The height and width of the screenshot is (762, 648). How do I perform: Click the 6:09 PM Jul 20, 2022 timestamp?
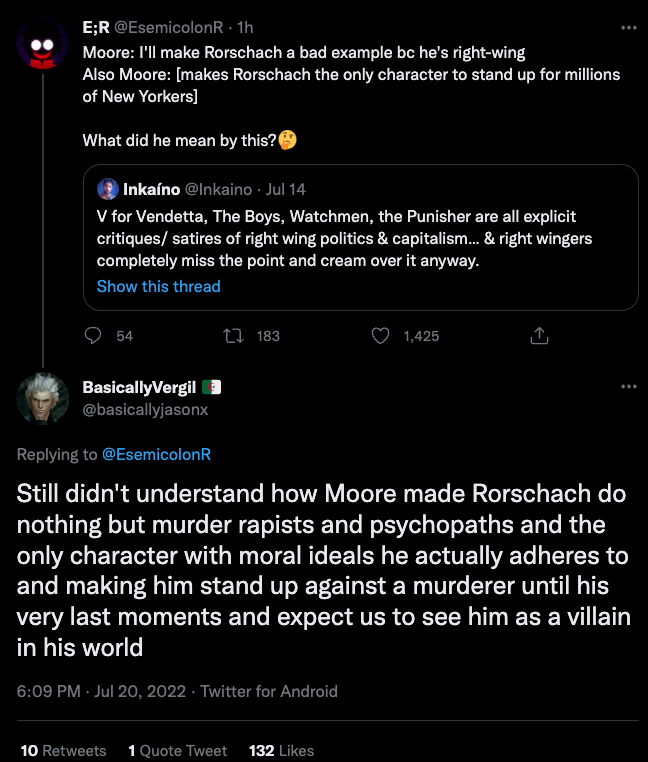(100, 691)
